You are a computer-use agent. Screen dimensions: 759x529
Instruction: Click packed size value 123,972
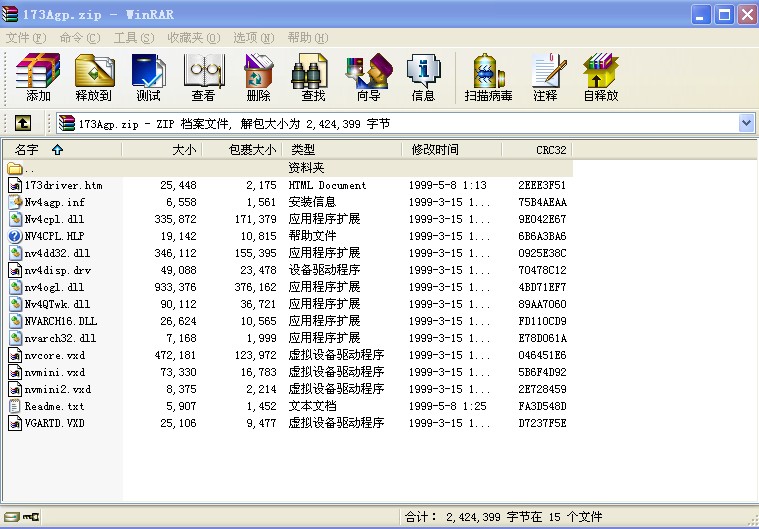[x=255, y=355]
